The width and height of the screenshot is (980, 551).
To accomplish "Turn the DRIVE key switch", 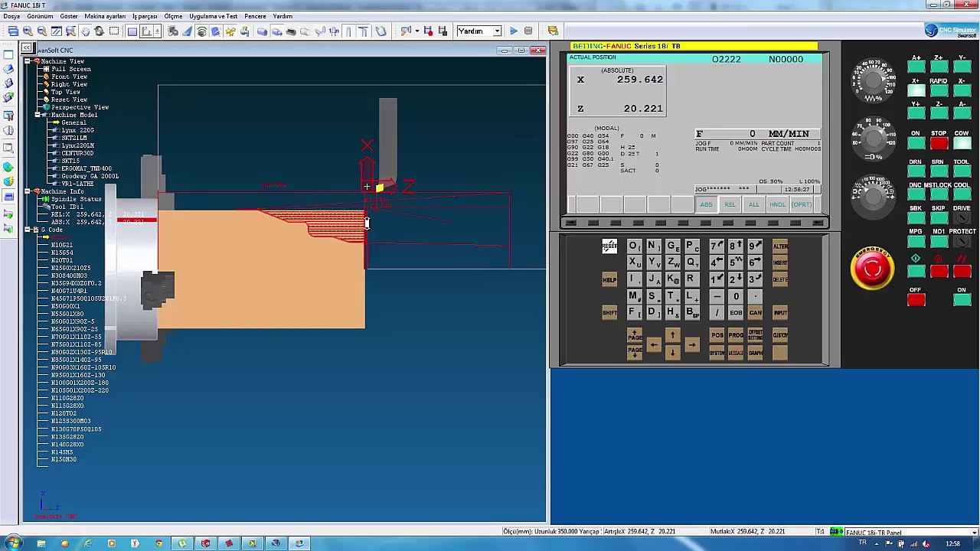I will click(962, 218).
